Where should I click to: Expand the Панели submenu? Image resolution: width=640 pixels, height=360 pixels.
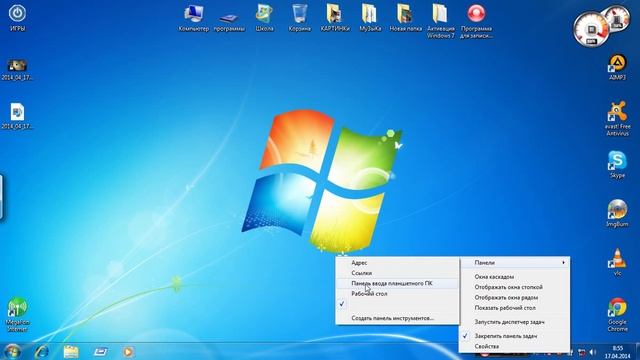tap(514, 263)
